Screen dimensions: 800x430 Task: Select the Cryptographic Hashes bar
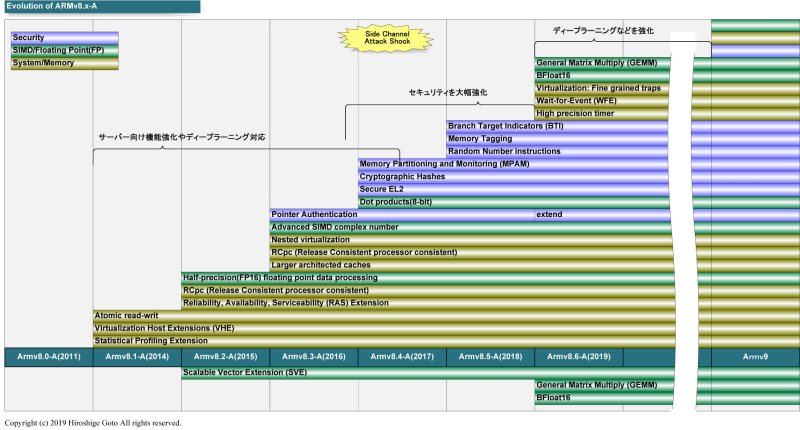tap(514, 177)
